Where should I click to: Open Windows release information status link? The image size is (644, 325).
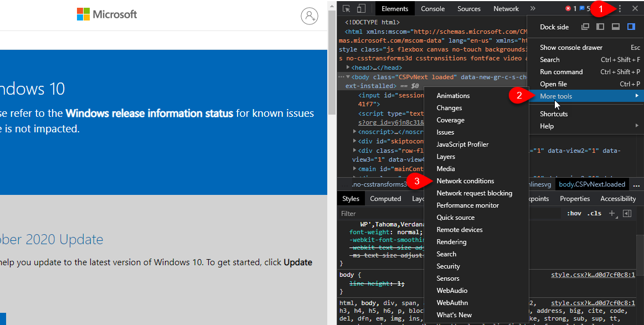click(x=149, y=113)
